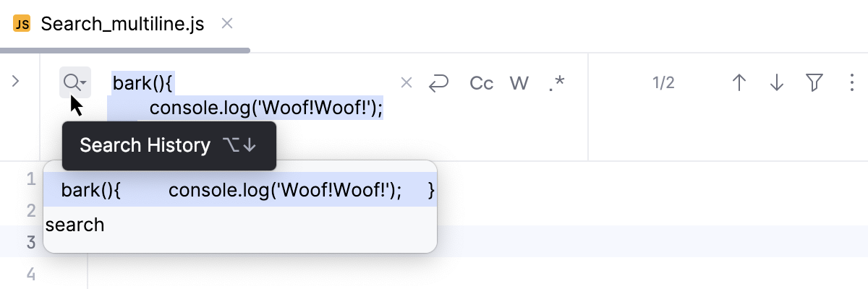This screenshot has height=289, width=868.
Task: Close the Search_multiline.js tab
Action: [226, 24]
